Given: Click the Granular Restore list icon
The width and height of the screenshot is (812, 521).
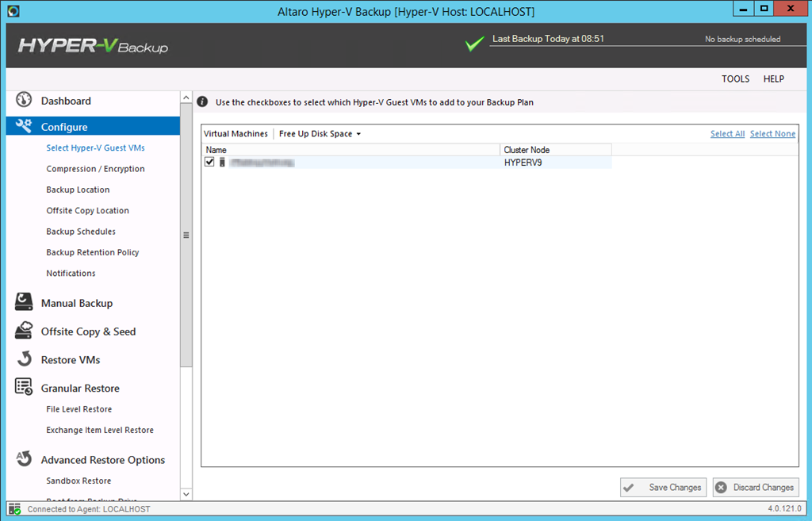Looking at the screenshot, I should tap(24, 387).
